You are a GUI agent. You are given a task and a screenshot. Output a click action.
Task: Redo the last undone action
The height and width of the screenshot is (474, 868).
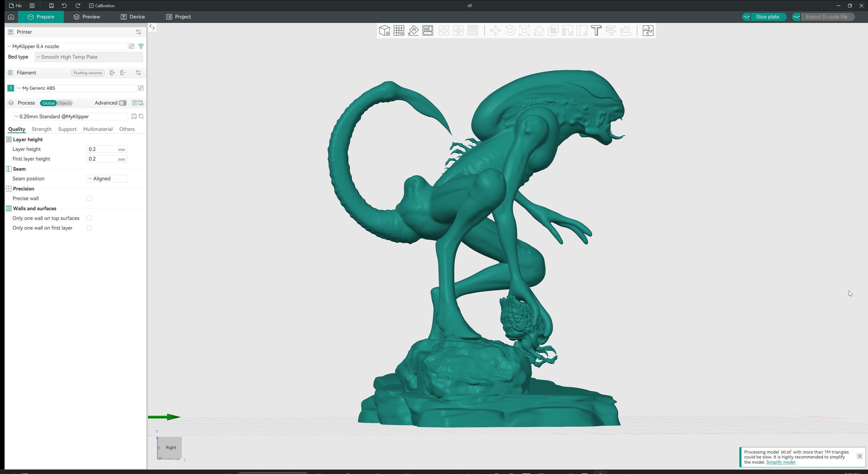click(78, 6)
